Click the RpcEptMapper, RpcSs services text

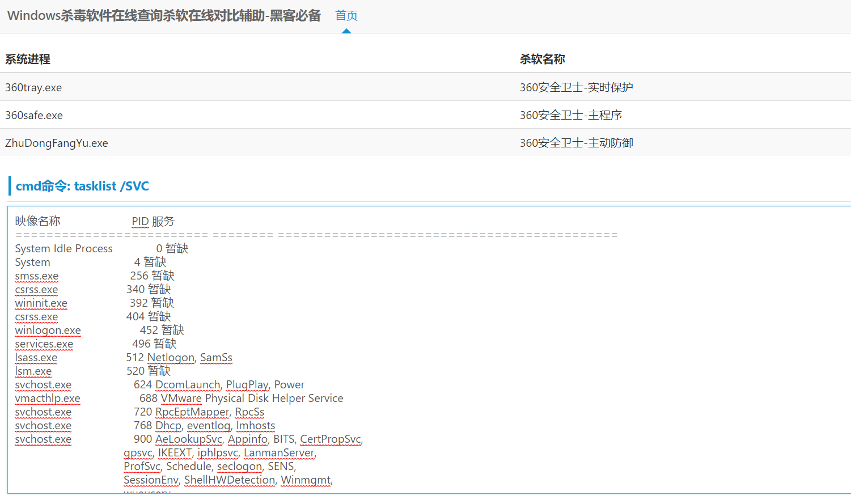pyautogui.click(x=210, y=412)
